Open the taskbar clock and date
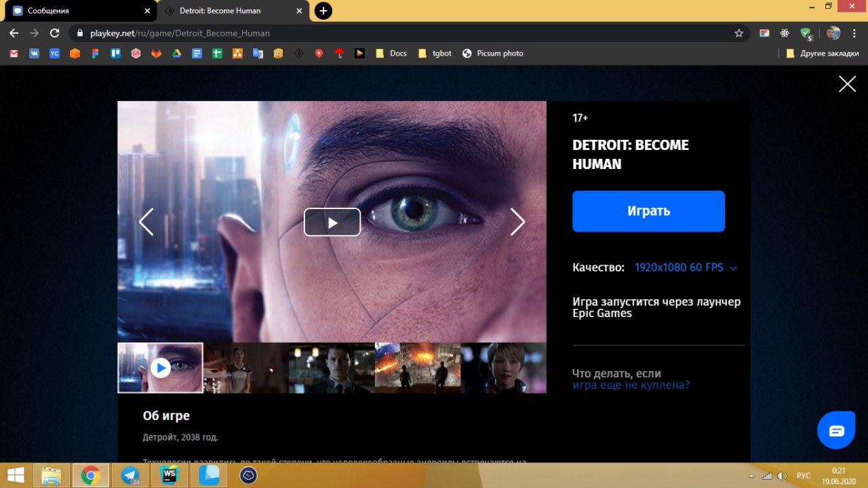868x488 pixels. point(839,475)
